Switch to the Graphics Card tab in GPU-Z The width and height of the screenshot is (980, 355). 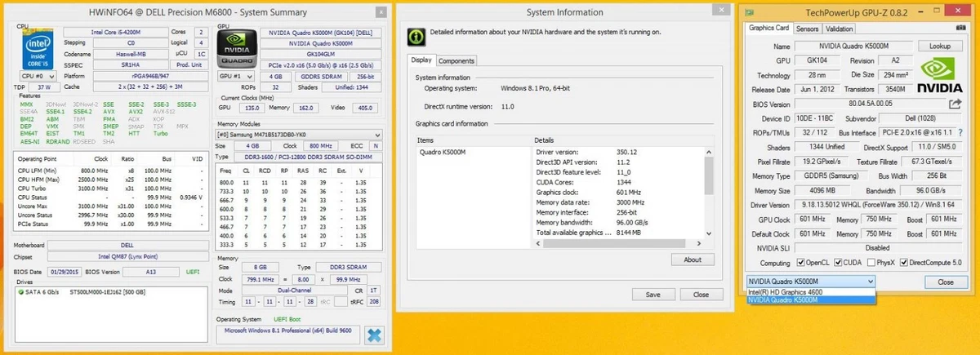click(769, 28)
